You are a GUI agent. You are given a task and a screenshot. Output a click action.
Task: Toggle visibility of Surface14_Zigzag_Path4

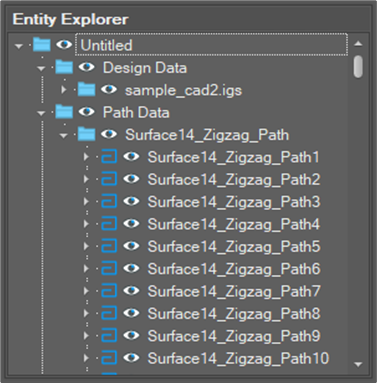coord(131,223)
